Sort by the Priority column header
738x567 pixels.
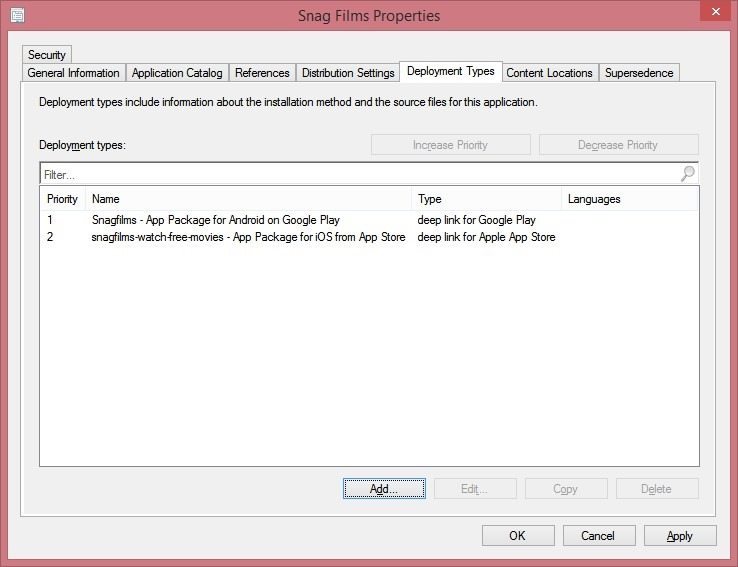[x=63, y=199]
